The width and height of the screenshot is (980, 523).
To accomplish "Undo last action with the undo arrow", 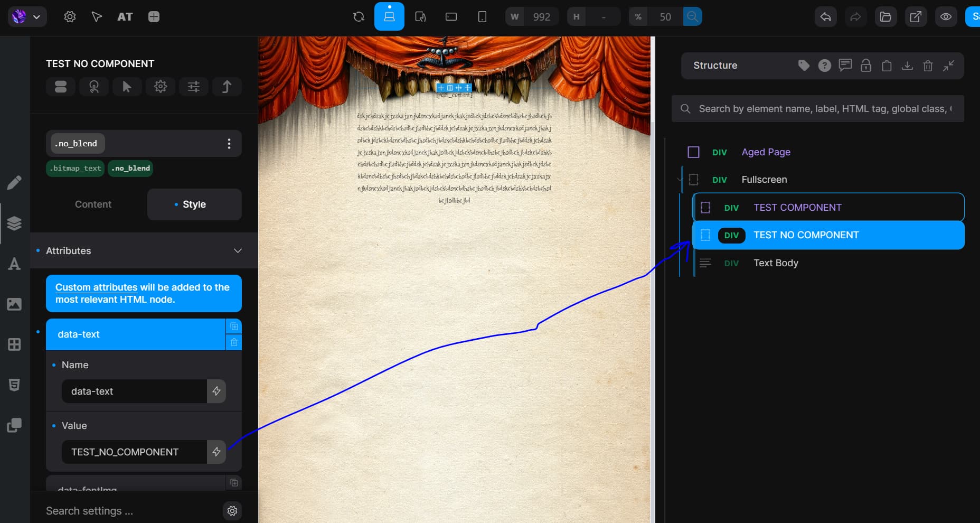I will 826,17.
